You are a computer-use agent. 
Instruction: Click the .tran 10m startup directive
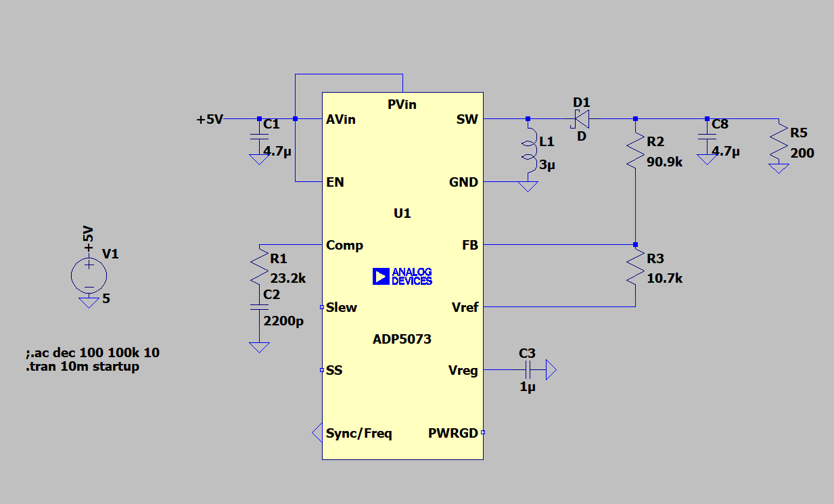click(83, 367)
